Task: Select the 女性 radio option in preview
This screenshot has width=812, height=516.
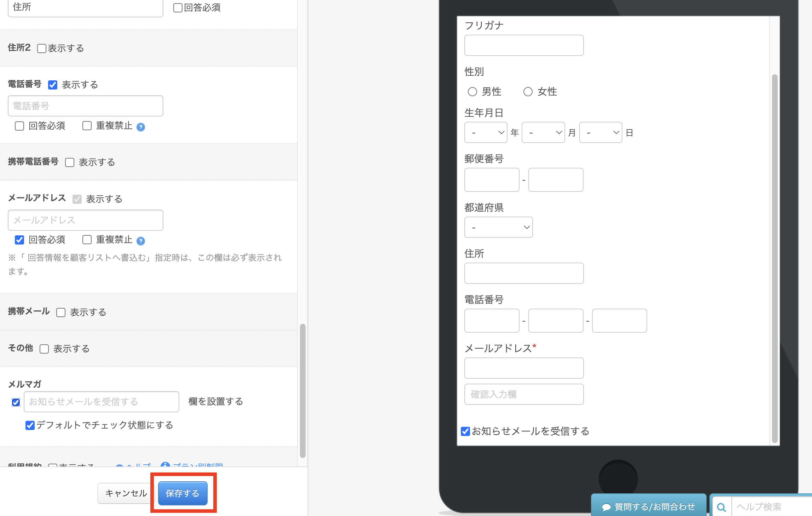Action: point(528,92)
